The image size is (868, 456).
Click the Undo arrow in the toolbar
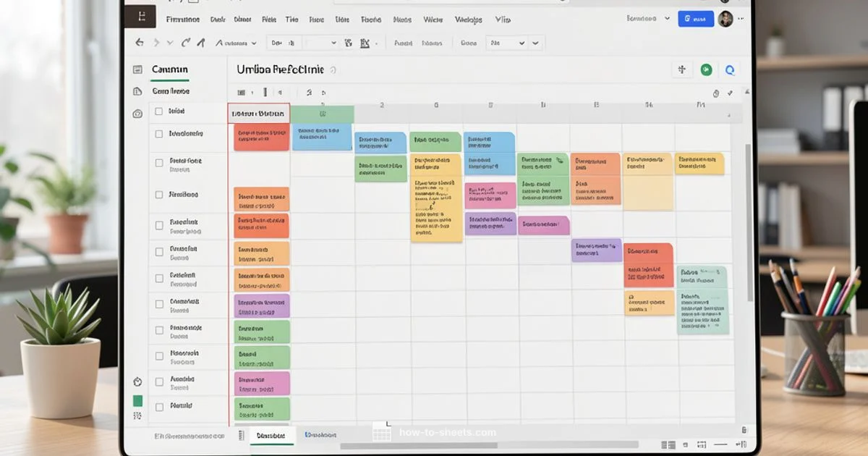coord(138,43)
